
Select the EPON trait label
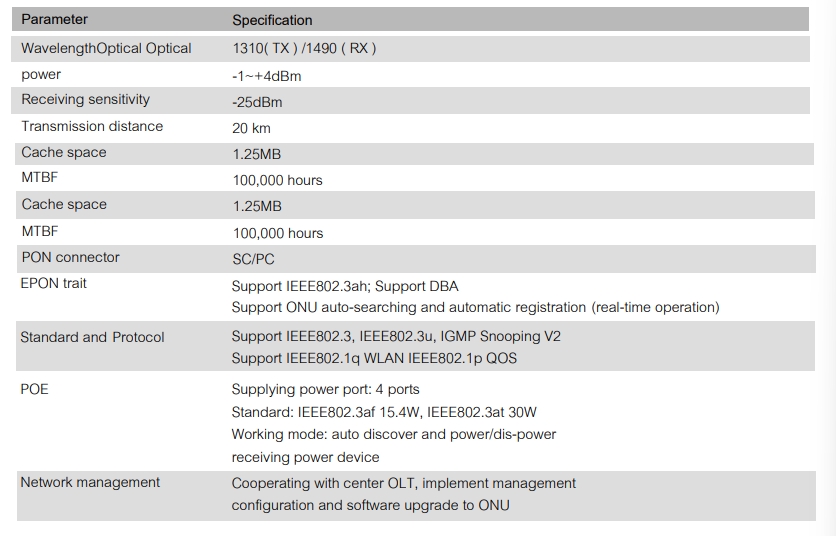53,283
